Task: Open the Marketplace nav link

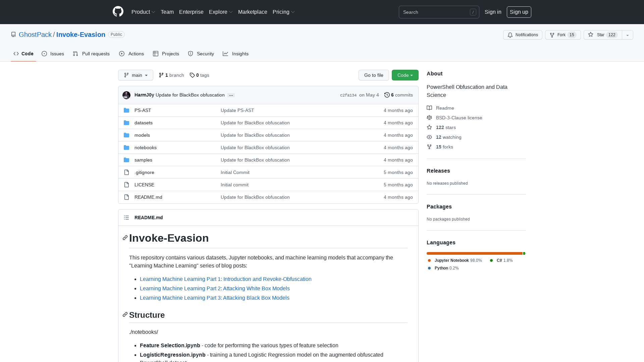Action: pyautogui.click(x=253, y=12)
